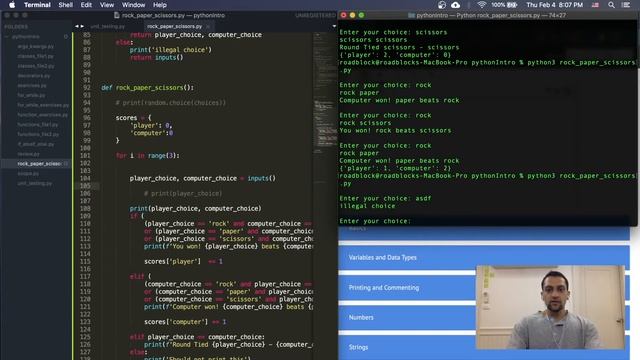Close the rock_paper_scissors.py tab
The image size is (640, 360).
click(x=208, y=26)
